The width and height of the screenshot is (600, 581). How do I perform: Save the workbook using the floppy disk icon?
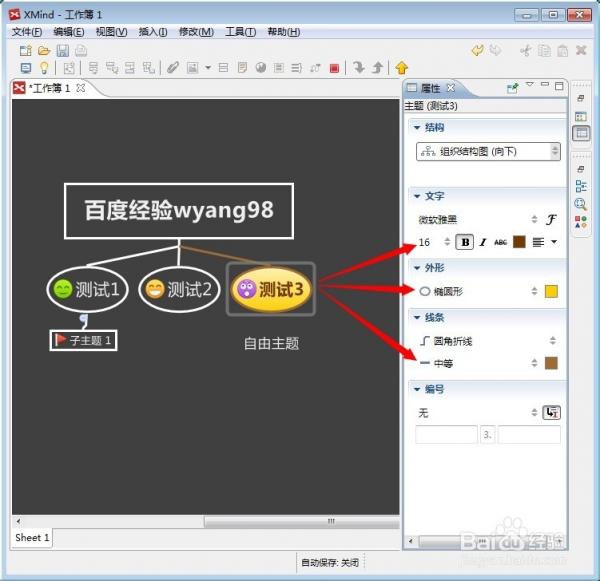tap(63, 51)
